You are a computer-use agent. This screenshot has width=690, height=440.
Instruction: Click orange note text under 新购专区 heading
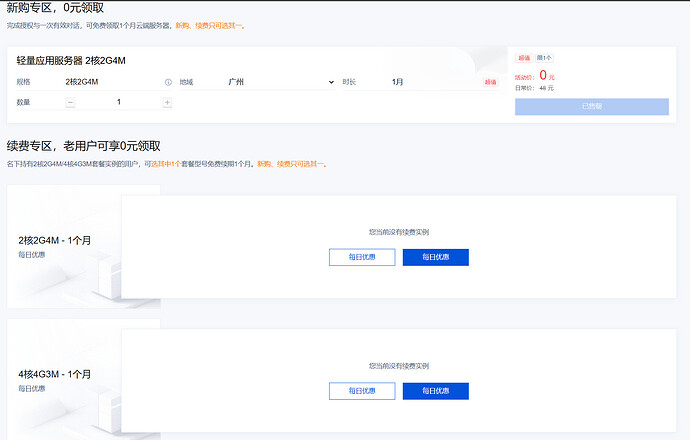[210, 26]
